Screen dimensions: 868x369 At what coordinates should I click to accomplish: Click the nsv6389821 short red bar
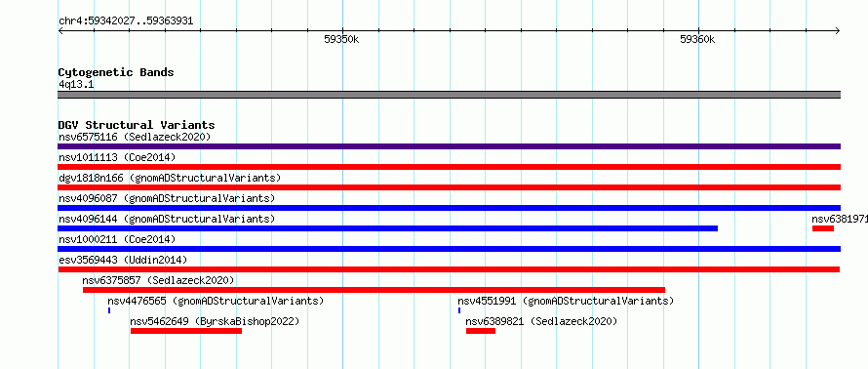coord(481,331)
